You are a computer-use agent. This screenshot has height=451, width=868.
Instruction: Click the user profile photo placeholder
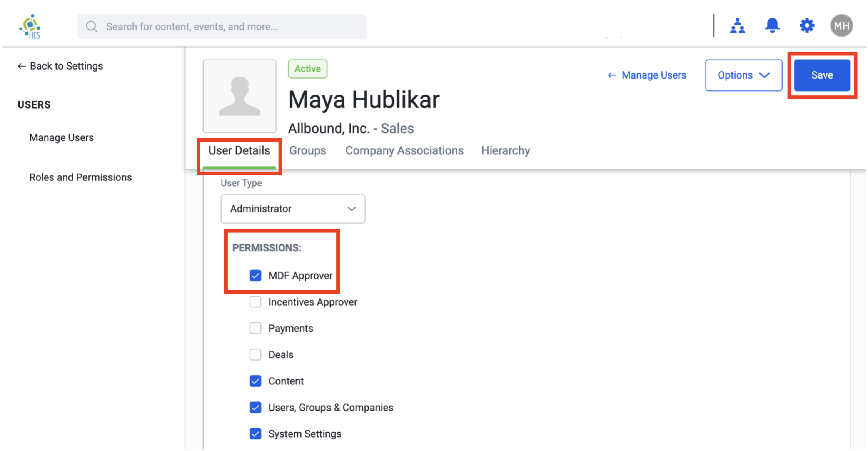(240, 96)
